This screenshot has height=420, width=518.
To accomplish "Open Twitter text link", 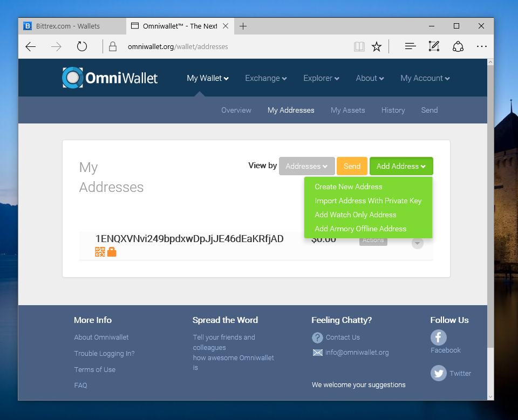I will [460, 374].
